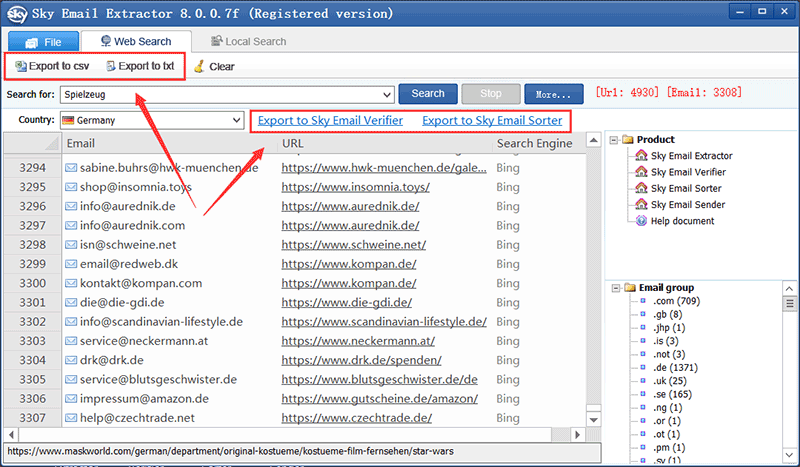
Task: Select the .is (3) email group
Action: point(665,341)
